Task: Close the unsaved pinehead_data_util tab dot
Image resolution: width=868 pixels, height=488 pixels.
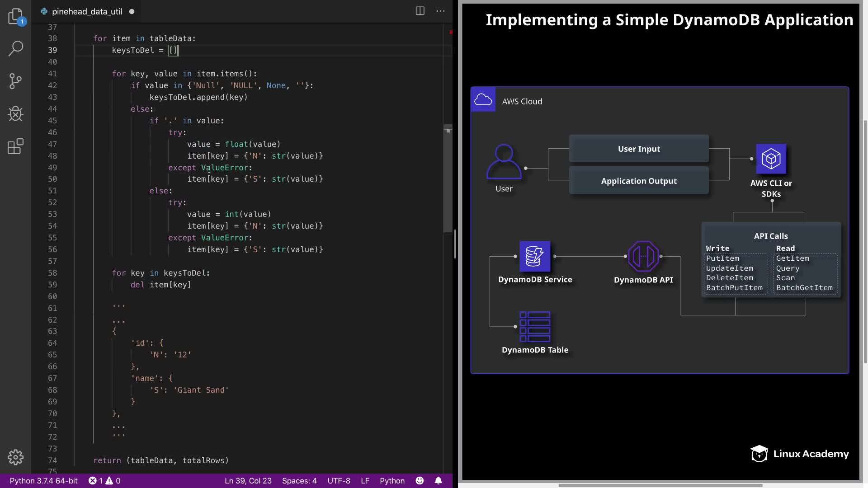Action: (132, 11)
